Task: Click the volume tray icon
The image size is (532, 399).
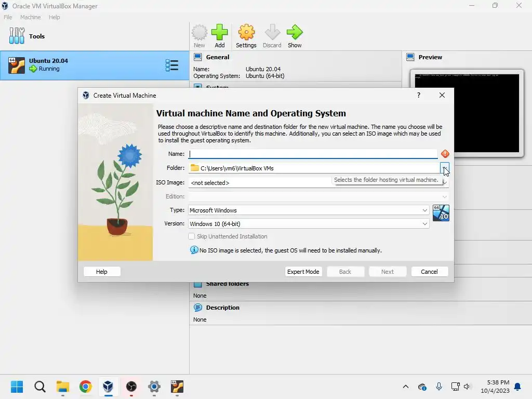Action: [467, 387]
